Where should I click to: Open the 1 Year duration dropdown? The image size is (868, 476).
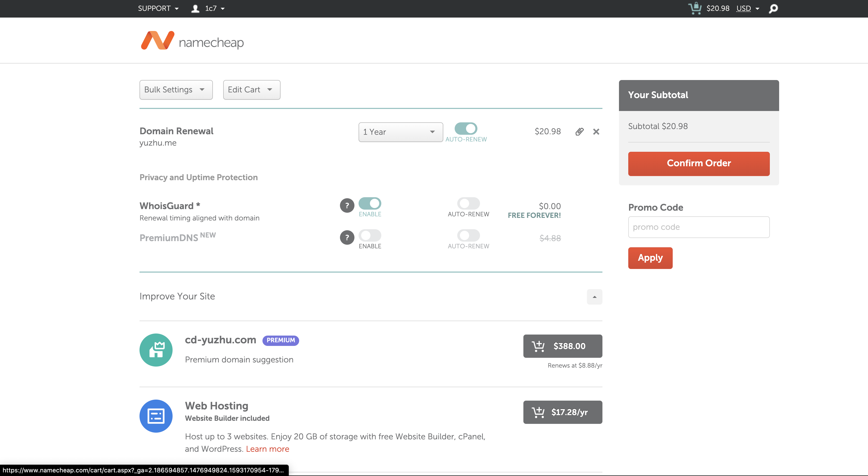[400, 132]
